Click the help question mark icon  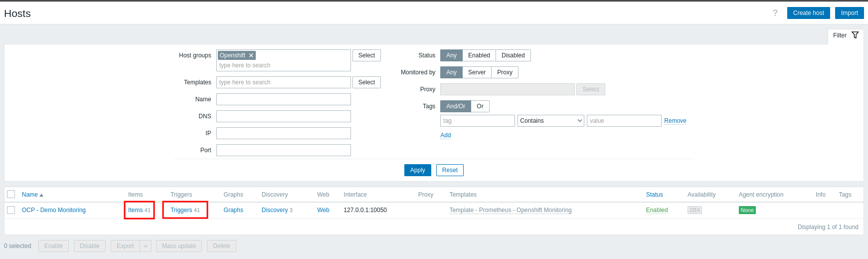pos(775,13)
